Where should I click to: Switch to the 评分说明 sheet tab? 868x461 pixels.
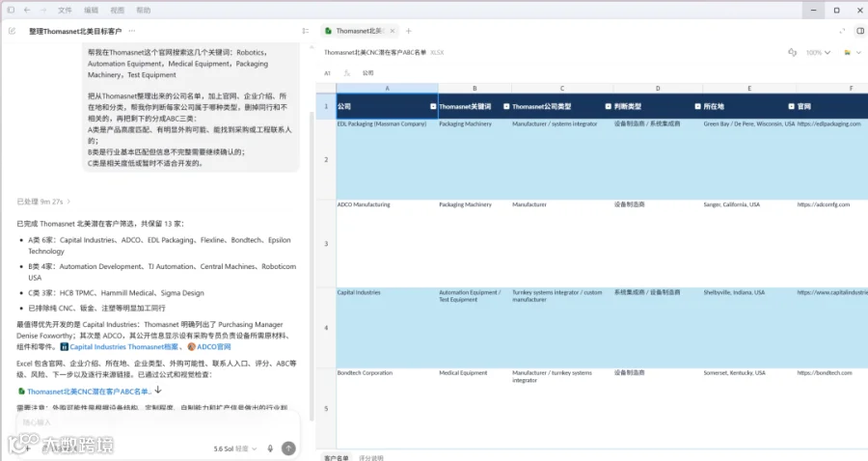click(371, 458)
